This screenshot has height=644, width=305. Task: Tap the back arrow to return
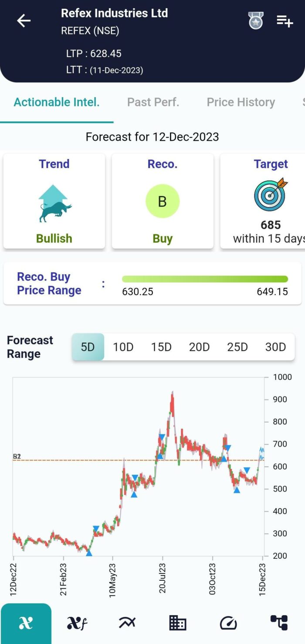(x=24, y=20)
